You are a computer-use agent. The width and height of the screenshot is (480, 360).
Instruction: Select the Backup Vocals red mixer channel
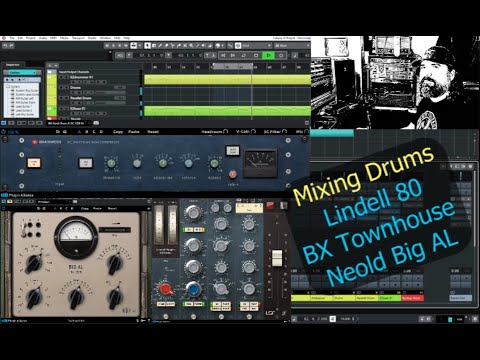pos(413,298)
